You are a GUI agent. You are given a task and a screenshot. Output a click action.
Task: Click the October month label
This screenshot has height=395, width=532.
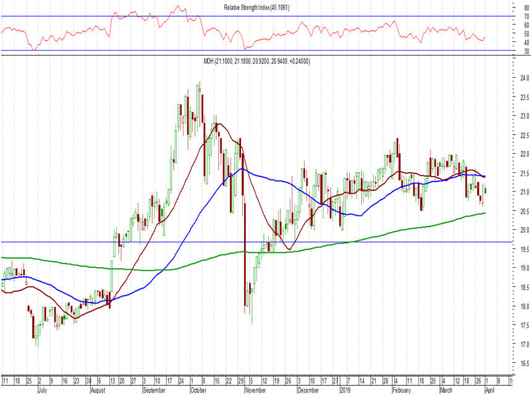pyautogui.click(x=200, y=391)
